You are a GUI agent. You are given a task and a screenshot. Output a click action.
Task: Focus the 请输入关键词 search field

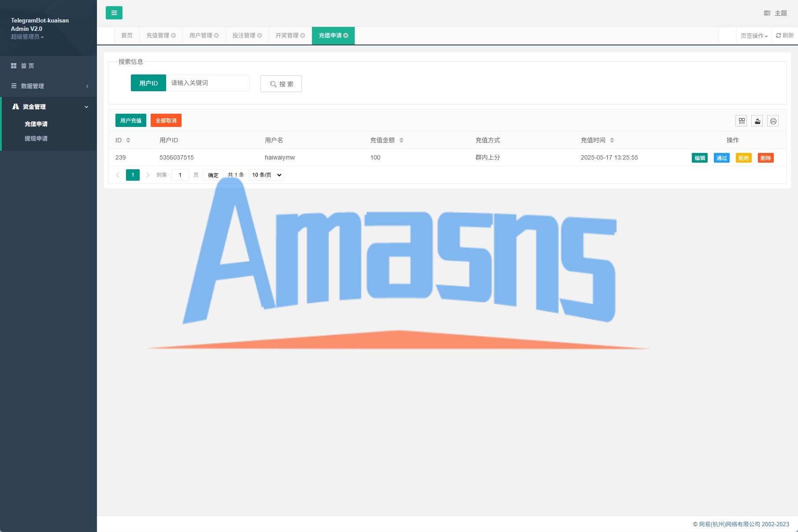pyautogui.click(x=208, y=83)
